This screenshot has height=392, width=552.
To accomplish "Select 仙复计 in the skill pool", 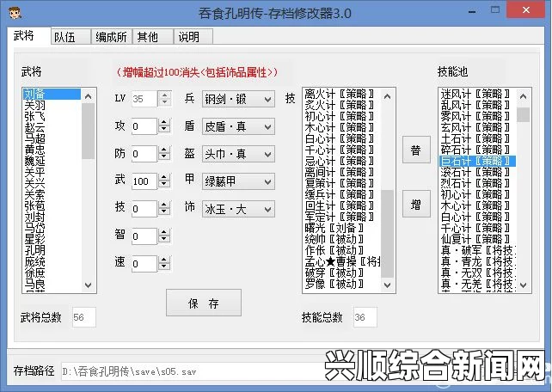I will (x=475, y=239).
